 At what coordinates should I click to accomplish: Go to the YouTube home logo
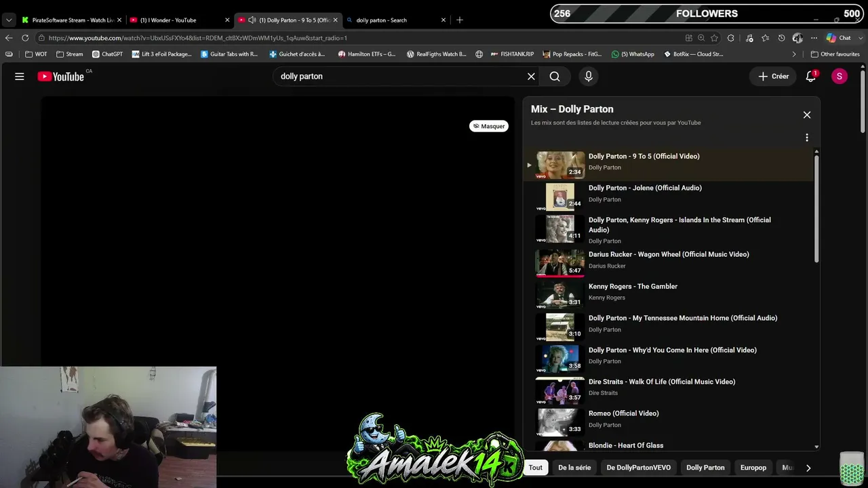point(61,77)
